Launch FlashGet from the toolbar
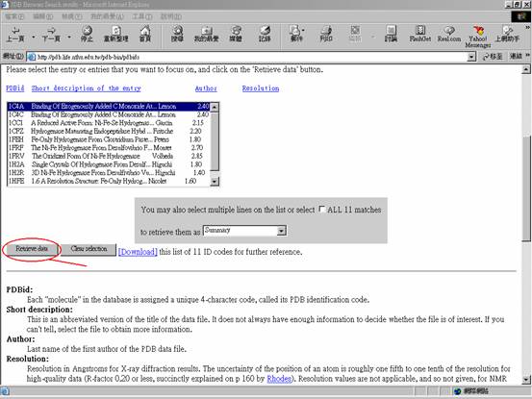Image resolution: width=532 pixels, height=399 pixels. (420, 35)
